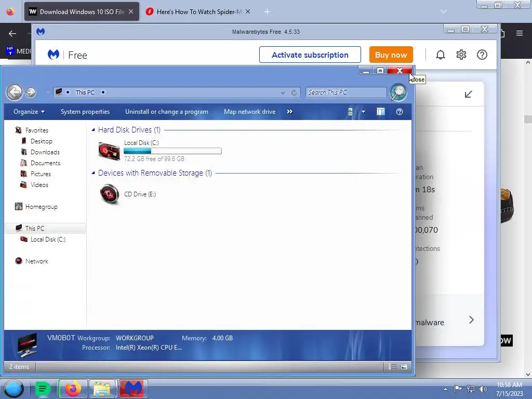532x399 pixels.
Task: Collapse Devices with Removable Storage group
Action: point(93,172)
